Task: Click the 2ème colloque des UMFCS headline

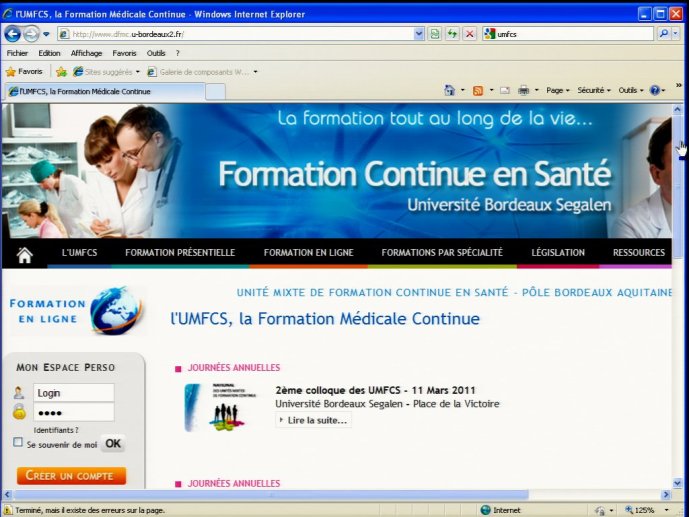Action: point(375,390)
